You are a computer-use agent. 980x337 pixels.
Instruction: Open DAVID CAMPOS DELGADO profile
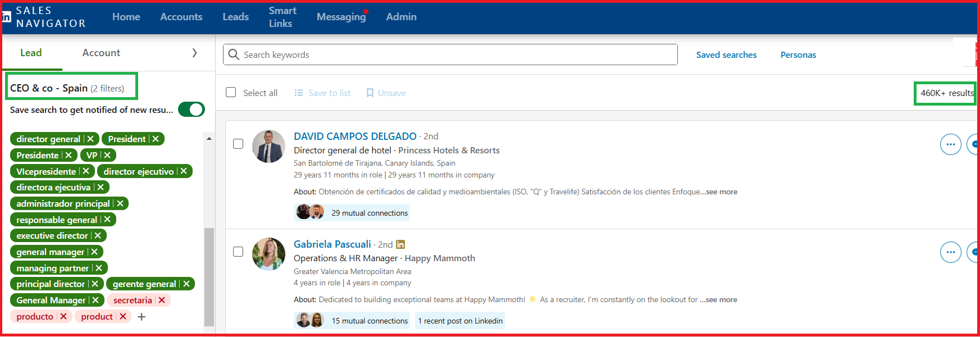tap(355, 136)
